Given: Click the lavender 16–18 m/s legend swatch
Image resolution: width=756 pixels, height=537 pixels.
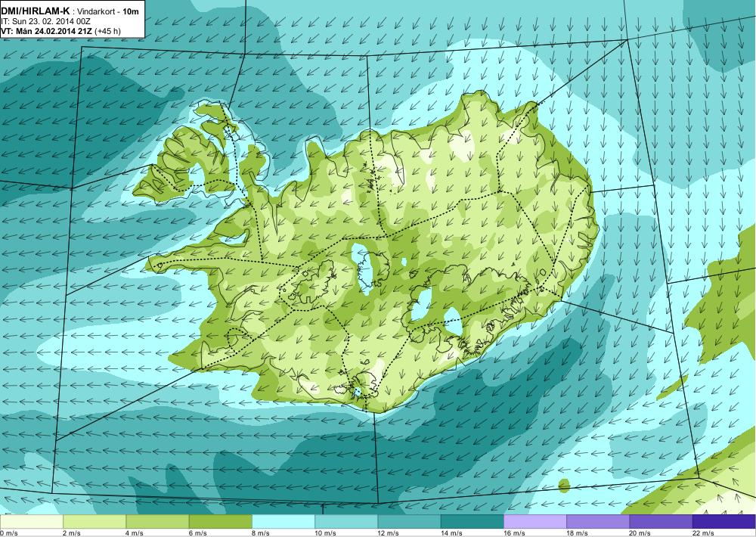Looking at the screenshot, I should coord(535,522).
